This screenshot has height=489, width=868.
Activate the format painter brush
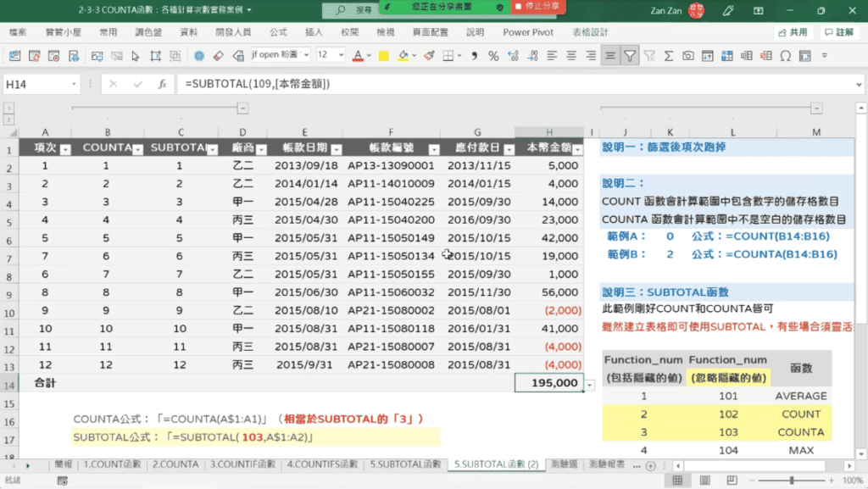click(x=429, y=56)
